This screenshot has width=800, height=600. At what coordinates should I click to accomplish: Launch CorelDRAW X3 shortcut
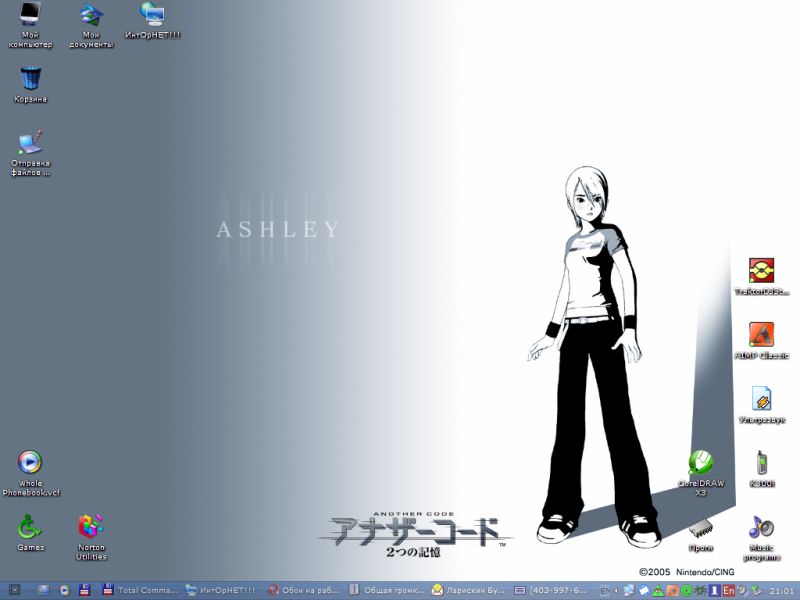[701, 473]
